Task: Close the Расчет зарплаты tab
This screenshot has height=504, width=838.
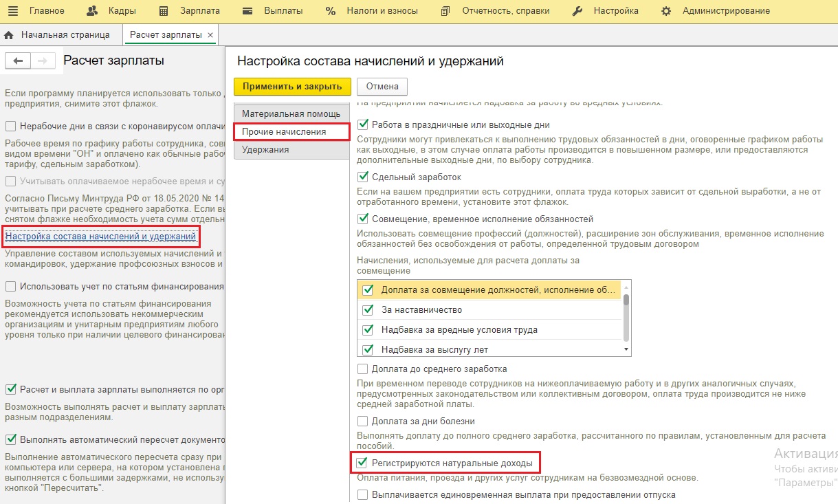Action: [x=210, y=34]
